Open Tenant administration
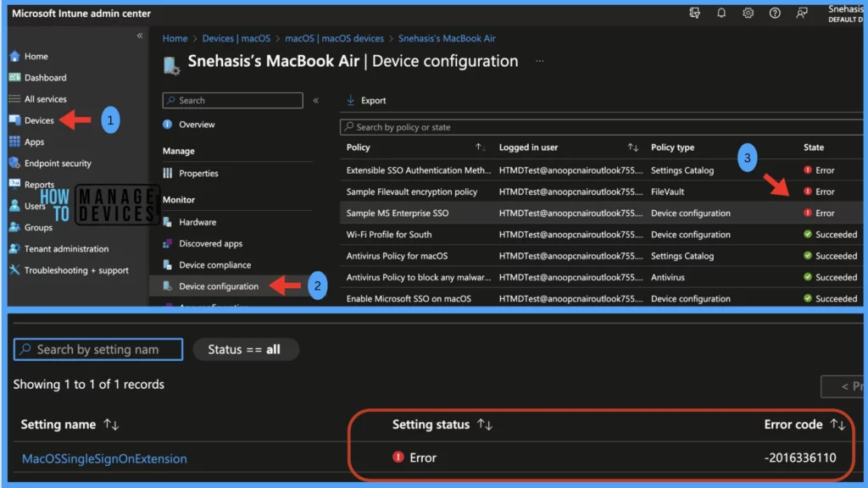This screenshot has width=868, height=488. coord(66,248)
